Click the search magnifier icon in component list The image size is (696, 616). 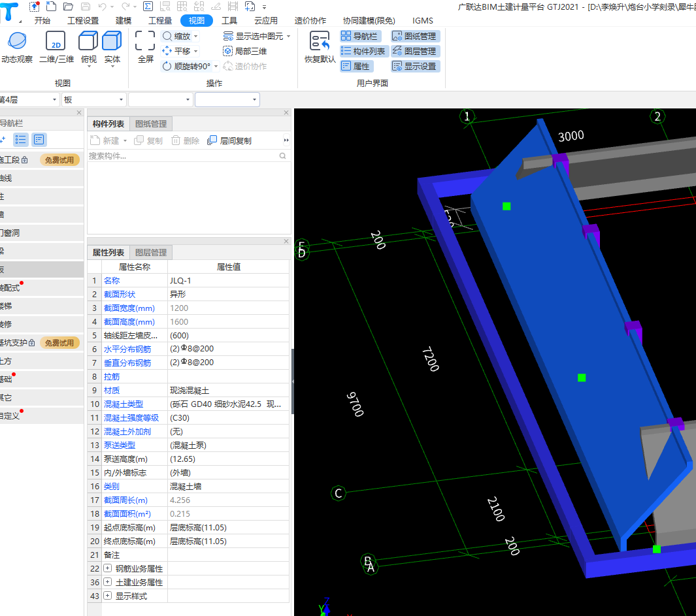283,156
